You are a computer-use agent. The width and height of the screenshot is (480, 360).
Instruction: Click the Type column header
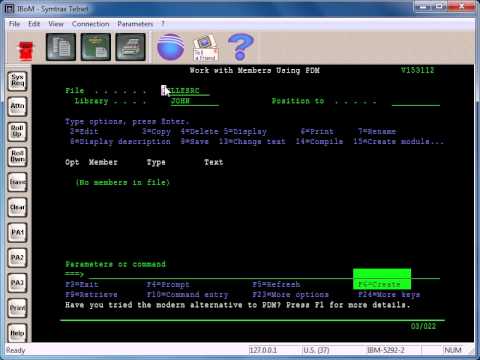[x=156, y=162]
